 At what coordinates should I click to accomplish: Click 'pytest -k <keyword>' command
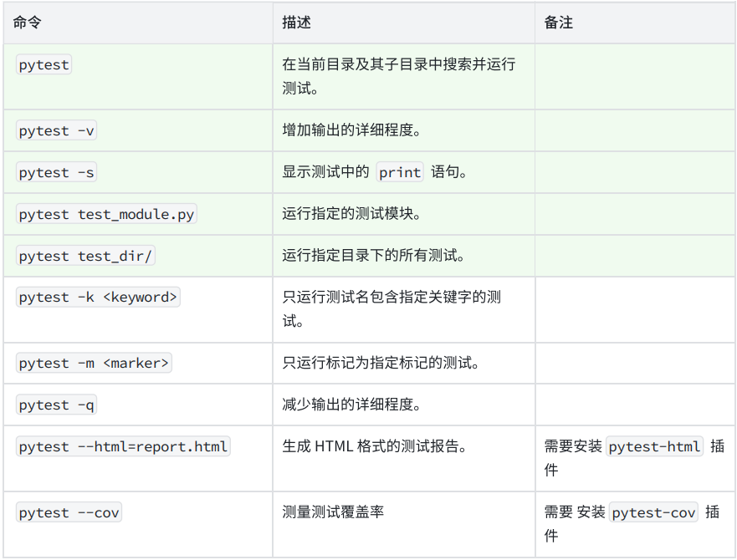(98, 298)
